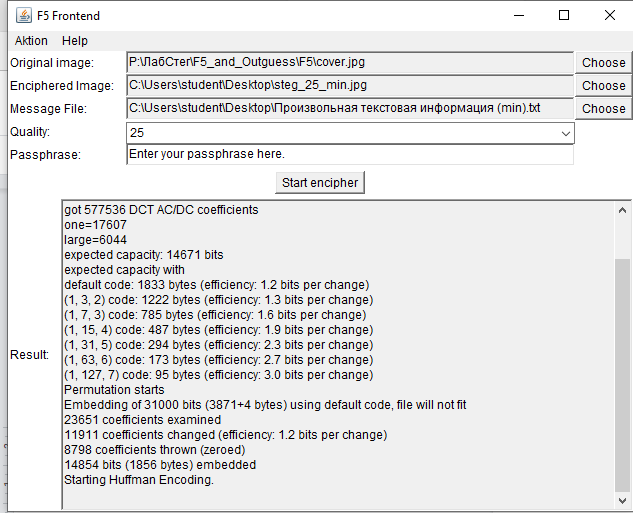Click the '(1, 3, 2) code: 1222 bytes' line

pos(219,300)
